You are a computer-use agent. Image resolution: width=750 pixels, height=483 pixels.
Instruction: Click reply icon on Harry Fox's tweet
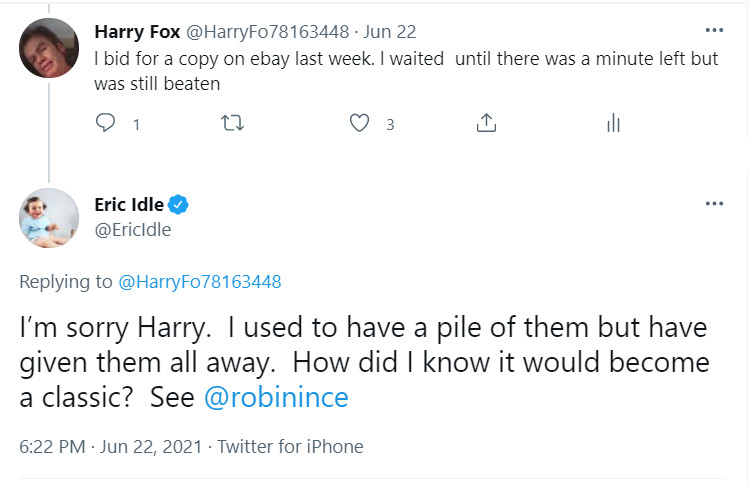pos(105,123)
